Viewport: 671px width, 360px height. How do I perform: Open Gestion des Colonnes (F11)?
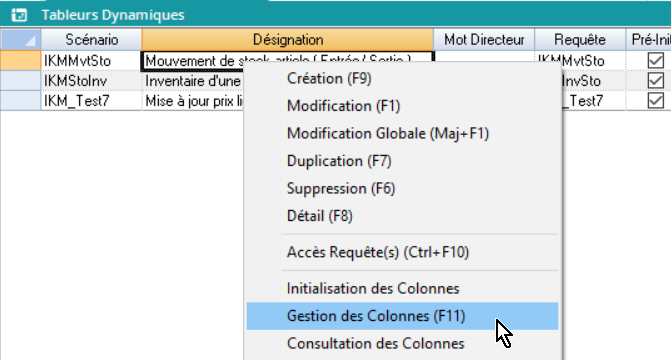(402, 316)
